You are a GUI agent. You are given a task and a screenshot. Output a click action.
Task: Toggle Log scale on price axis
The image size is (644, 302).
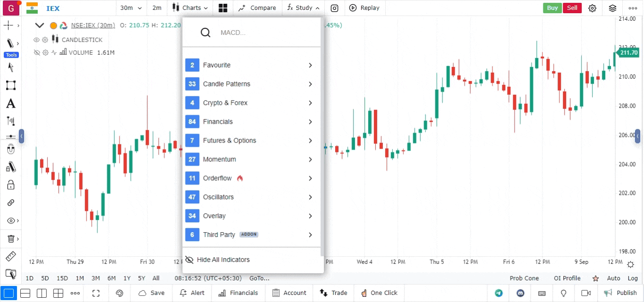coord(633,278)
